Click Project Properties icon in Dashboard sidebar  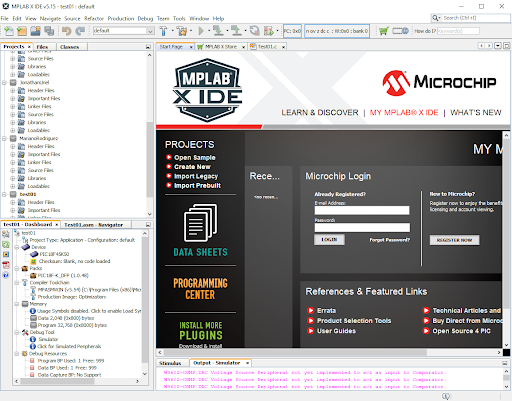[6, 234]
